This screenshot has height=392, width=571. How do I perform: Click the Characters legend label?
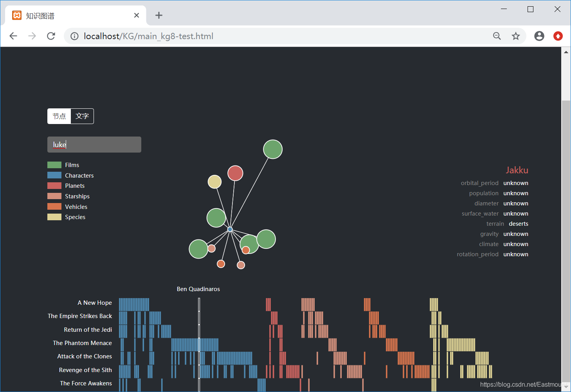(x=79, y=175)
